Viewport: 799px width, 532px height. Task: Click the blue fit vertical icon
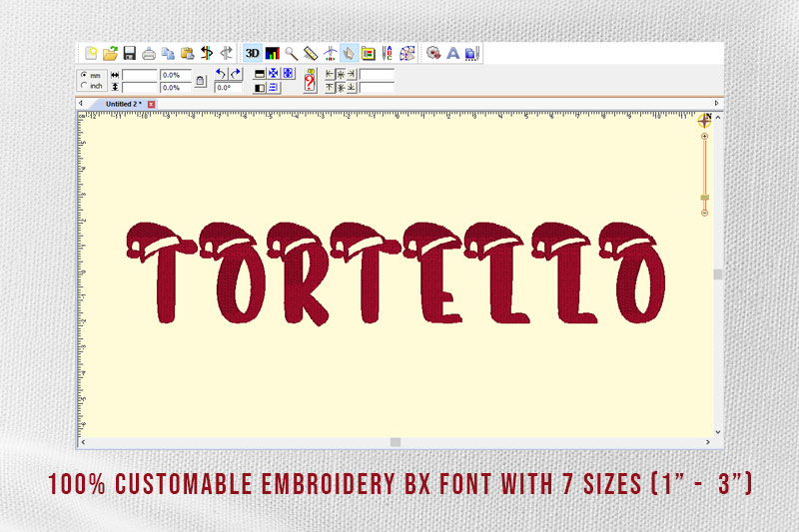point(289,73)
